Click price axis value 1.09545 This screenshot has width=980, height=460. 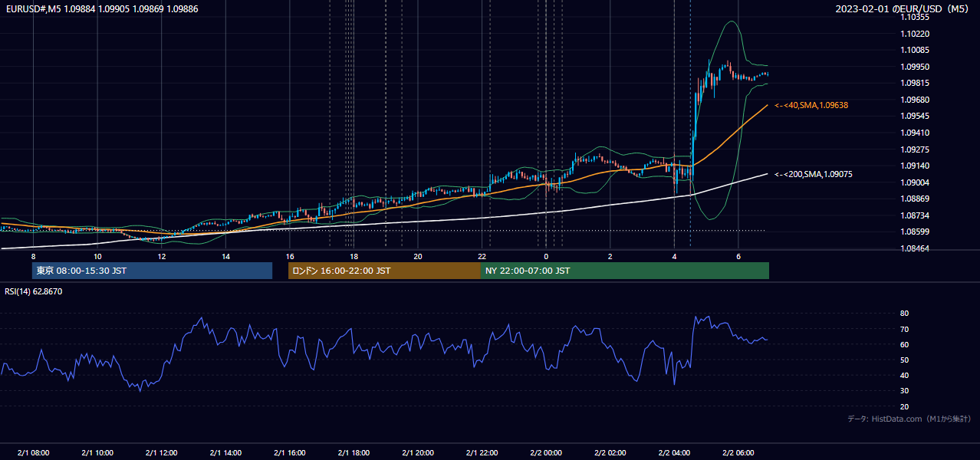pos(914,116)
